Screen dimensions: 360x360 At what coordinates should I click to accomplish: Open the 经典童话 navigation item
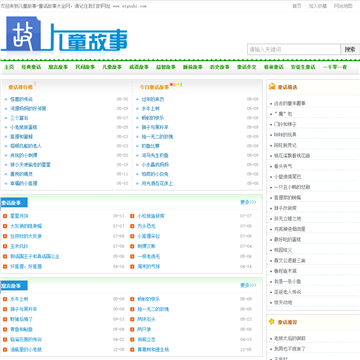click(31, 67)
